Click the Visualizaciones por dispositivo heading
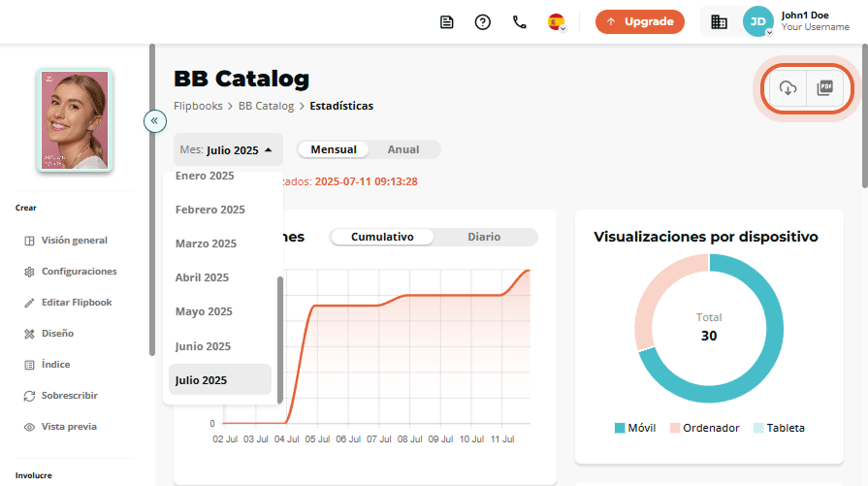 [706, 237]
